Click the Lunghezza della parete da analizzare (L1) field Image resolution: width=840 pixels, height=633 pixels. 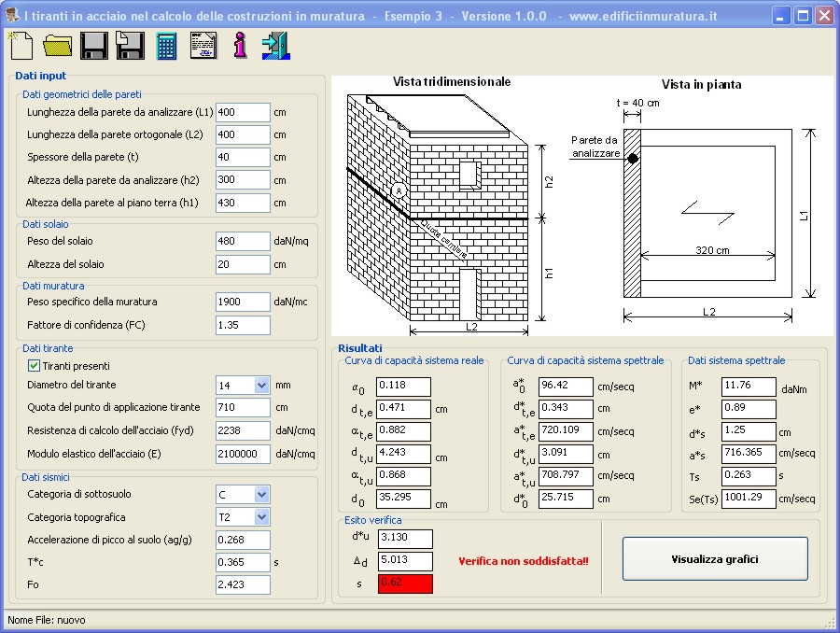(243, 113)
